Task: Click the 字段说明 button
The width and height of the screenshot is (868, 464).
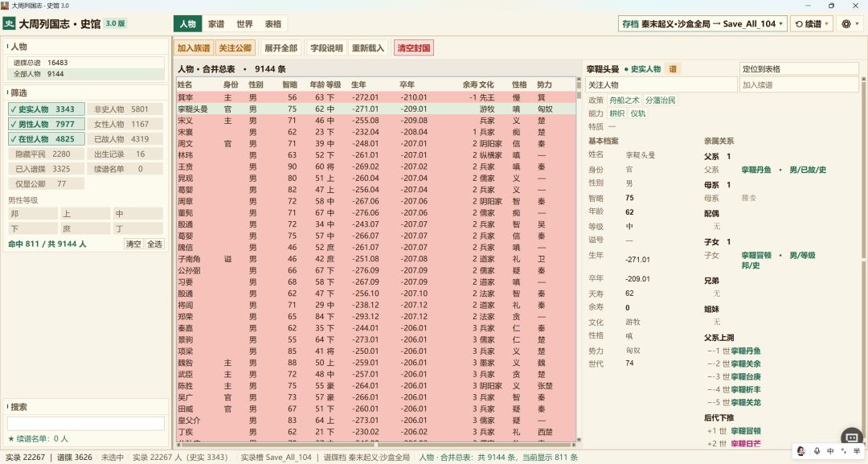Action: point(326,48)
